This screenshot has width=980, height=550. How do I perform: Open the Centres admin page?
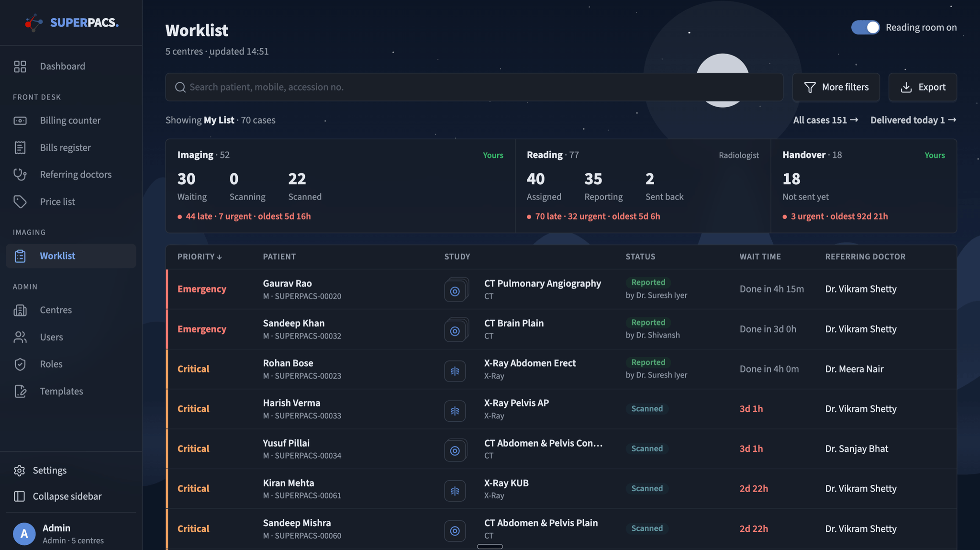tap(71, 310)
